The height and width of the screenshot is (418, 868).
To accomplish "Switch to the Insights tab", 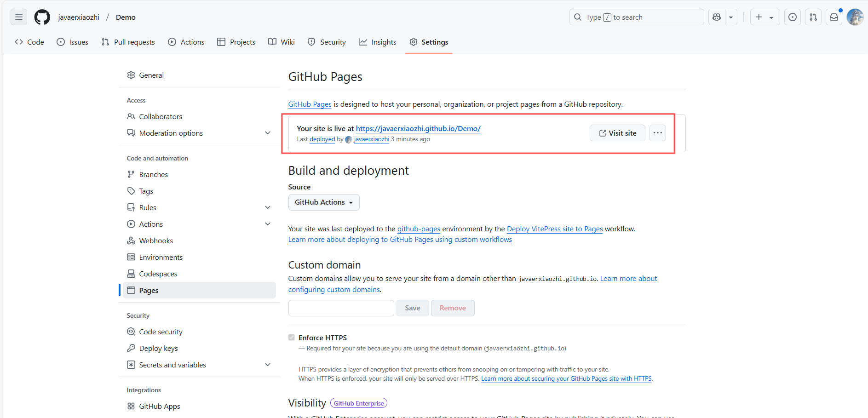I will click(378, 42).
